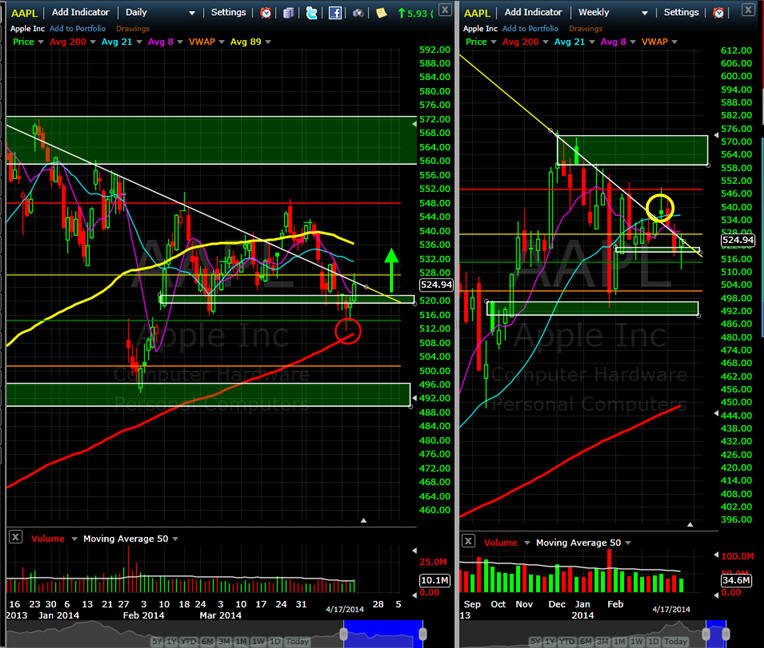
Task: Expand the Avg 8 dropdown on the Weekly chart
Action: pyautogui.click(x=632, y=42)
